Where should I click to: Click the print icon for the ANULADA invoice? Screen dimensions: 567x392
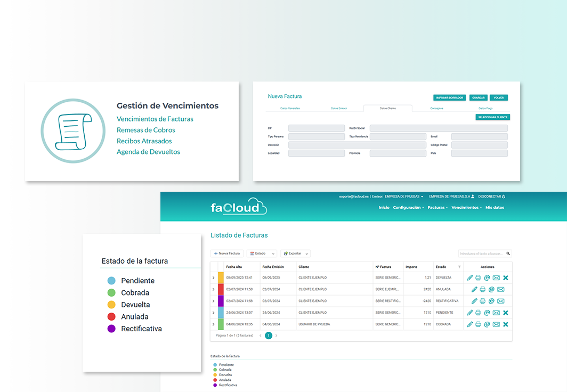point(482,289)
